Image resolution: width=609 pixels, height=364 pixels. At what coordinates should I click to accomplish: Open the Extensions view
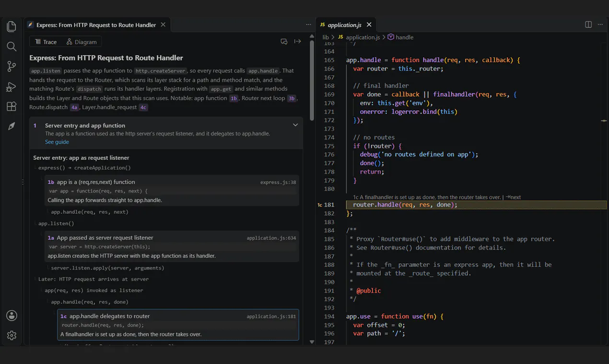pyautogui.click(x=12, y=106)
